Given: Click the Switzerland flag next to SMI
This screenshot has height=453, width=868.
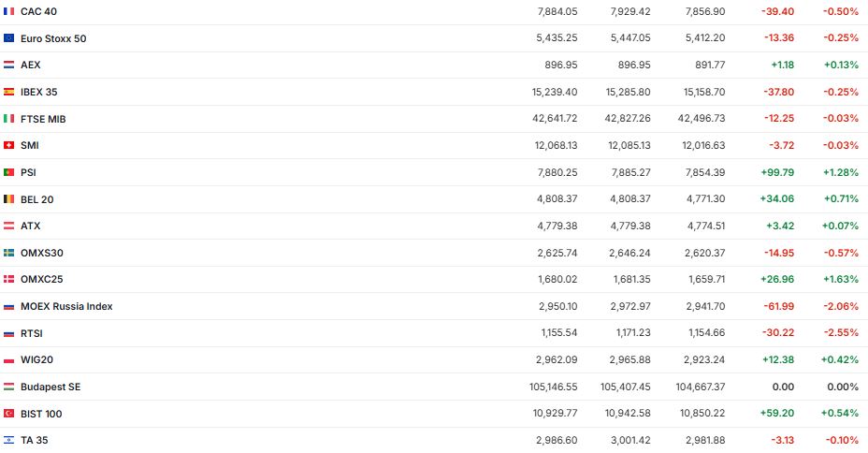Looking at the screenshot, I should tap(8, 145).
